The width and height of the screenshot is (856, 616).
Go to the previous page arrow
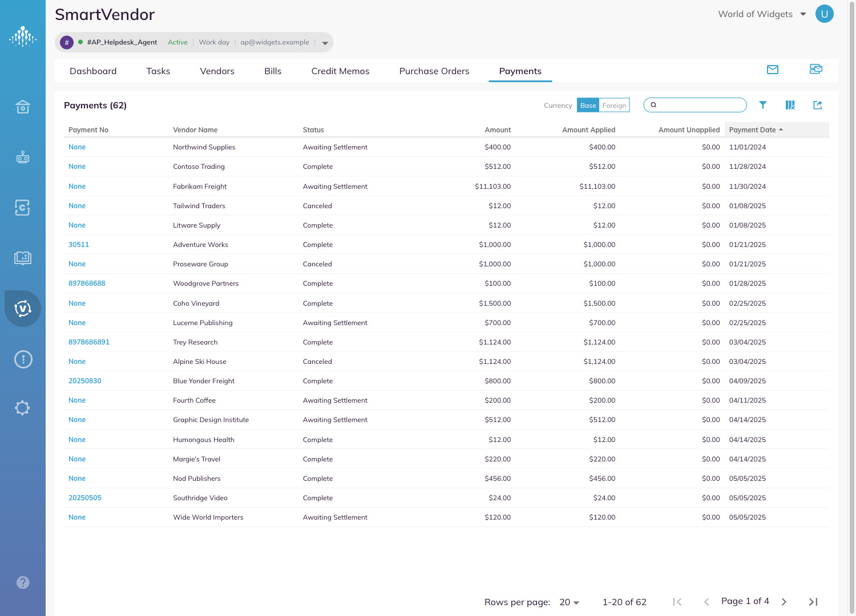706,602
